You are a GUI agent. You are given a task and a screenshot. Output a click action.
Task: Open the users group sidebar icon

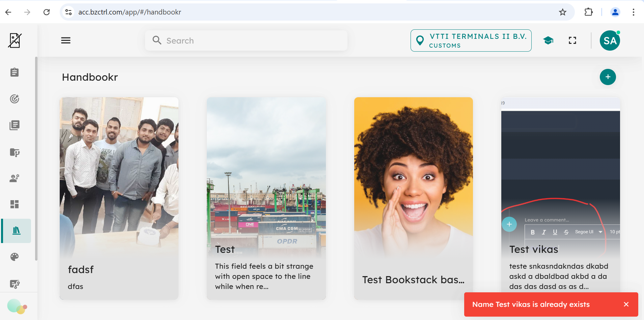(15, 178)
